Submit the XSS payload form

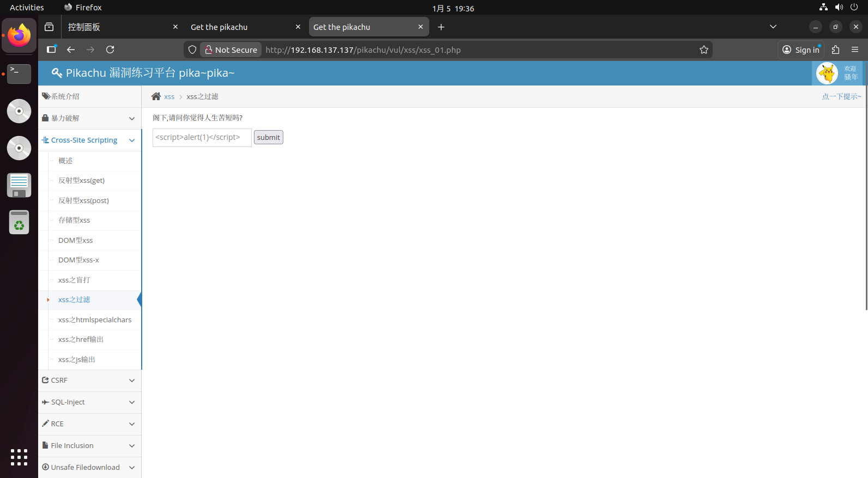click(269, 137)
